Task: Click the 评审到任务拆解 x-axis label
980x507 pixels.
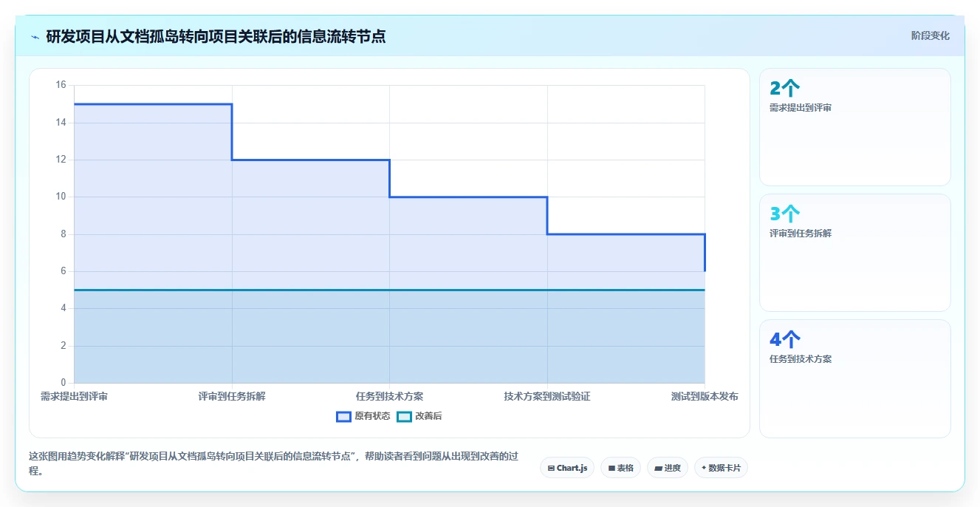Action: click(x=232, y=396)
